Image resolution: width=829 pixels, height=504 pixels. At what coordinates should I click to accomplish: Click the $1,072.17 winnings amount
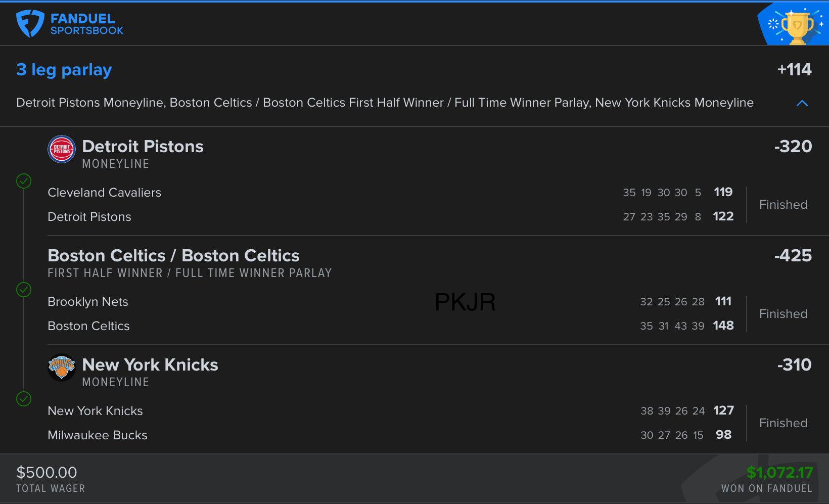point(779,473)
